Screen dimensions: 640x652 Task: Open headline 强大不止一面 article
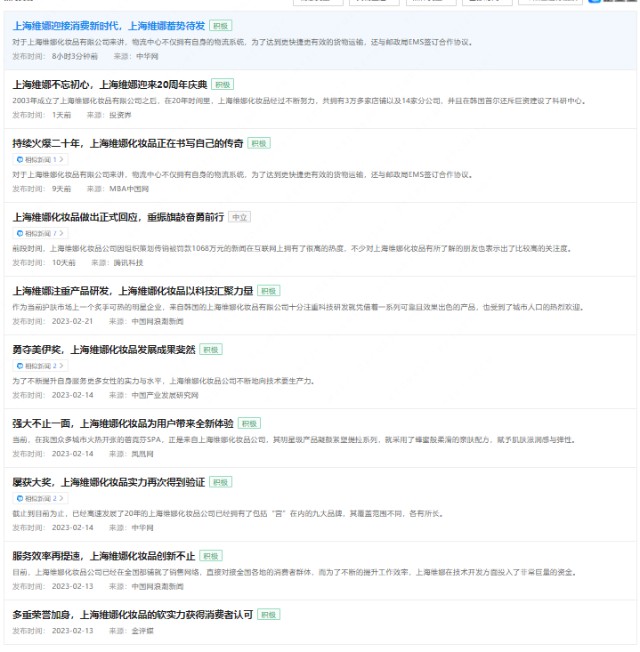tap(123, 423)
